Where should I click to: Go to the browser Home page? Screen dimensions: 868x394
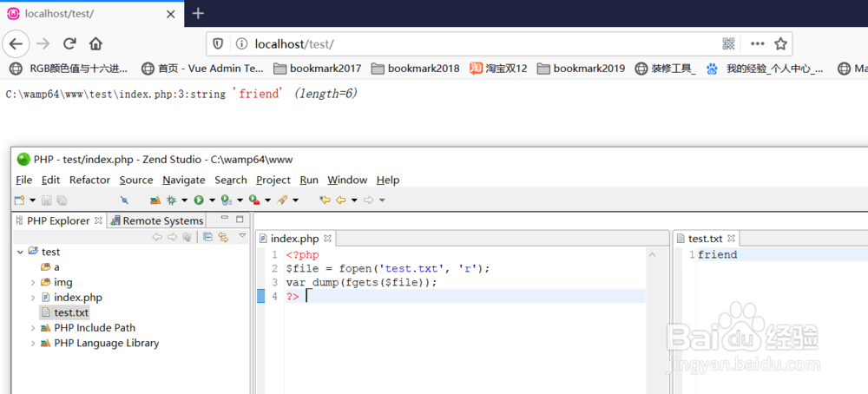pyautogui.click(x=95, y=43)
